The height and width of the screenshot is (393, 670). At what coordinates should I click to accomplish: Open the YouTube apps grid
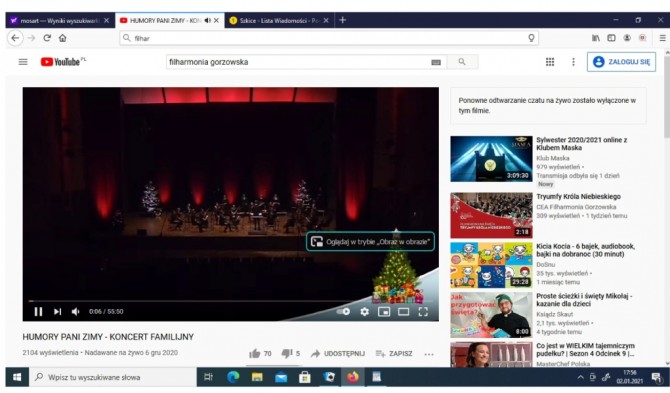550,62
